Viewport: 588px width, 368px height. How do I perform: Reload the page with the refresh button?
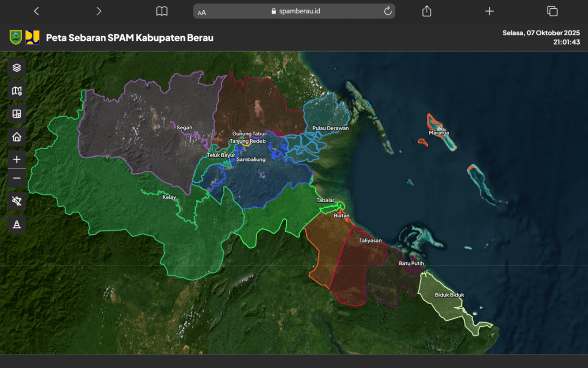point(387,11)
